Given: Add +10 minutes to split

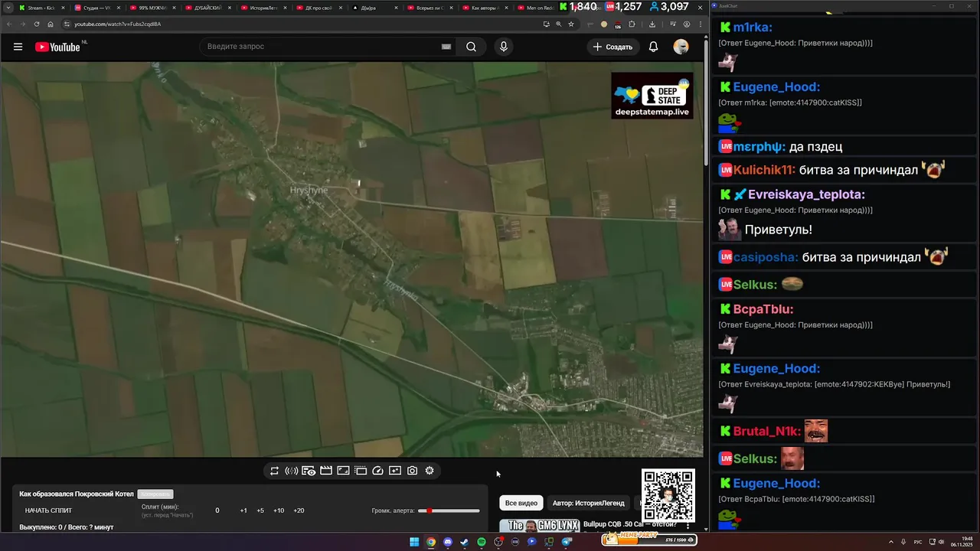Looking at the screenshot, I should click(279, 510).
